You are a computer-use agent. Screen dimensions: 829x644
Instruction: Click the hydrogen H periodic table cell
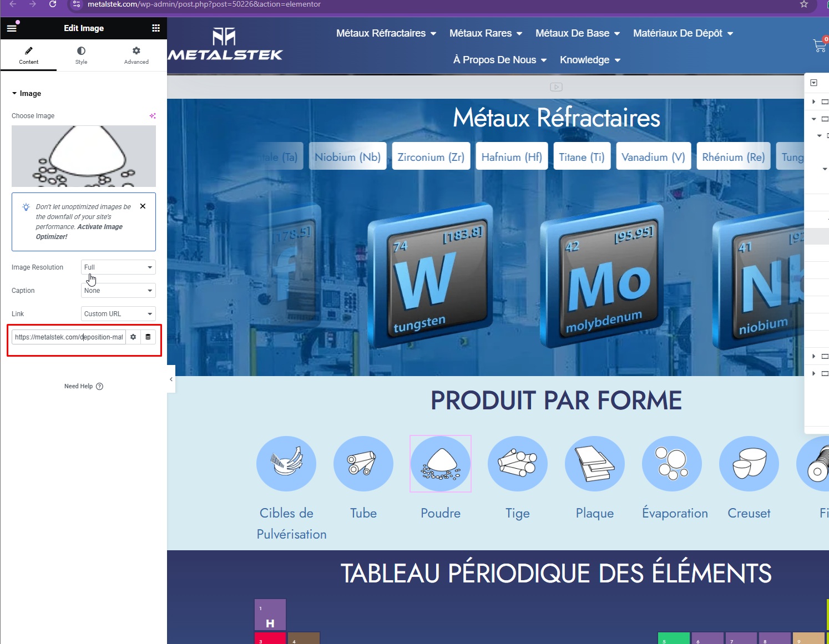(270, 615)
